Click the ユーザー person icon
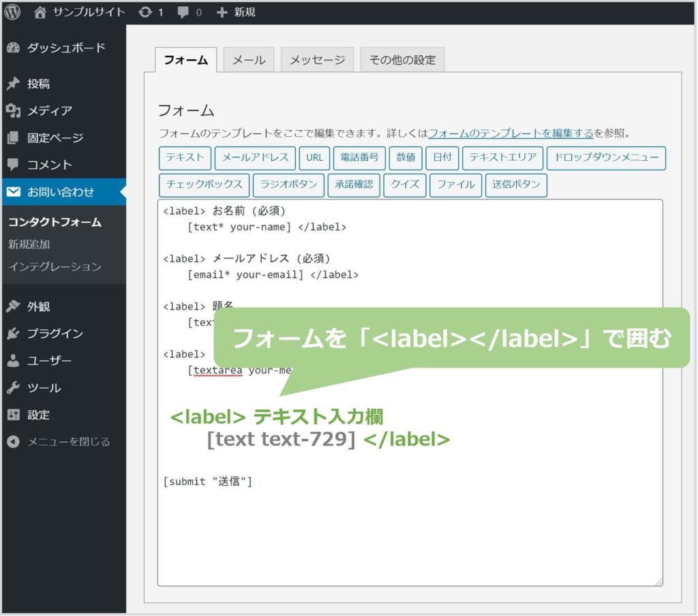The height and width of the screenshot is (616, 698). point(14,360)
